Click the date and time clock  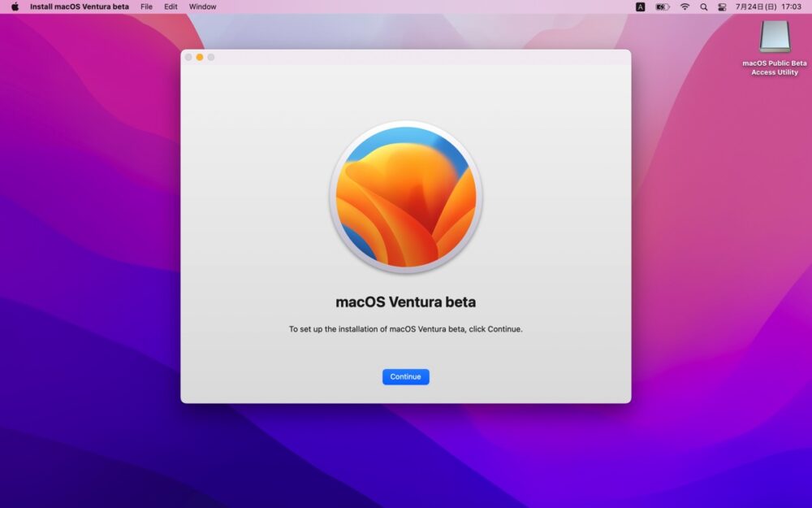pyautogui.click(x=768, y=7)
